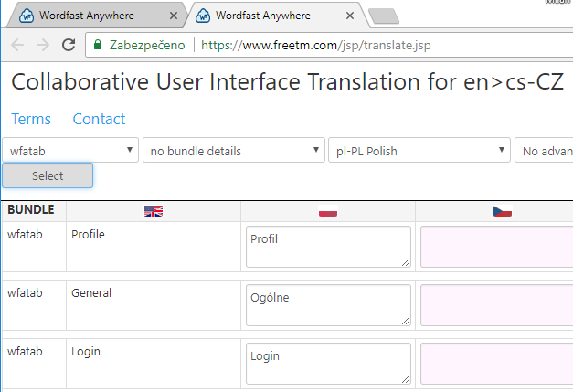Click the Polish 'Login' text box

[328, 364]
